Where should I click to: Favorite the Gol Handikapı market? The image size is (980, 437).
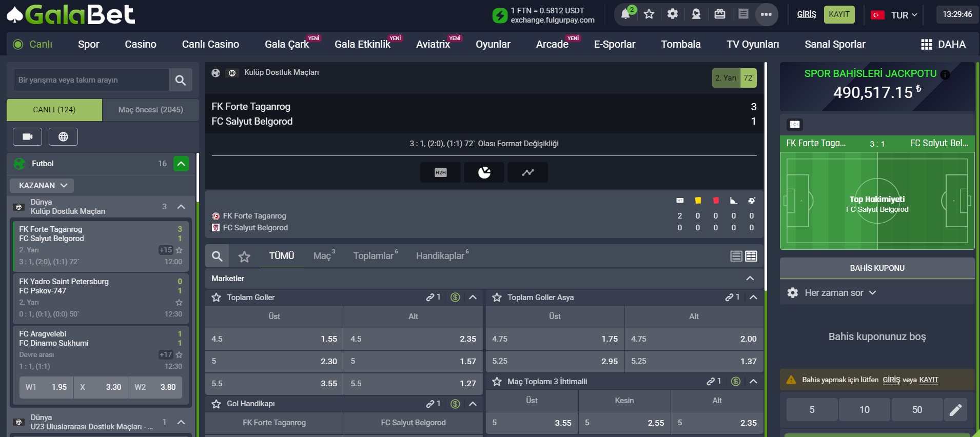click(x=217, y=404)
